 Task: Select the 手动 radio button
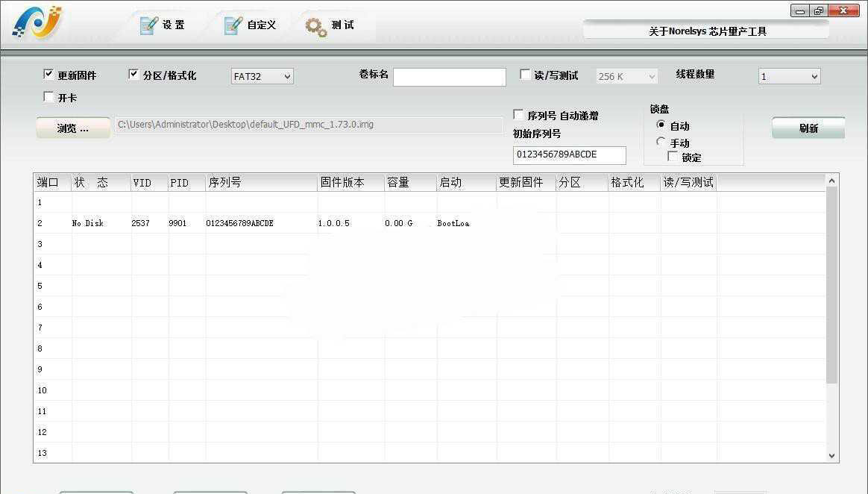coord(661,142)
